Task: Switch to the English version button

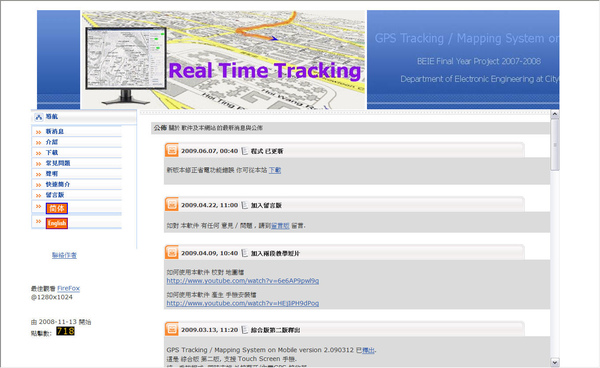Action: (x=57, y=223)
